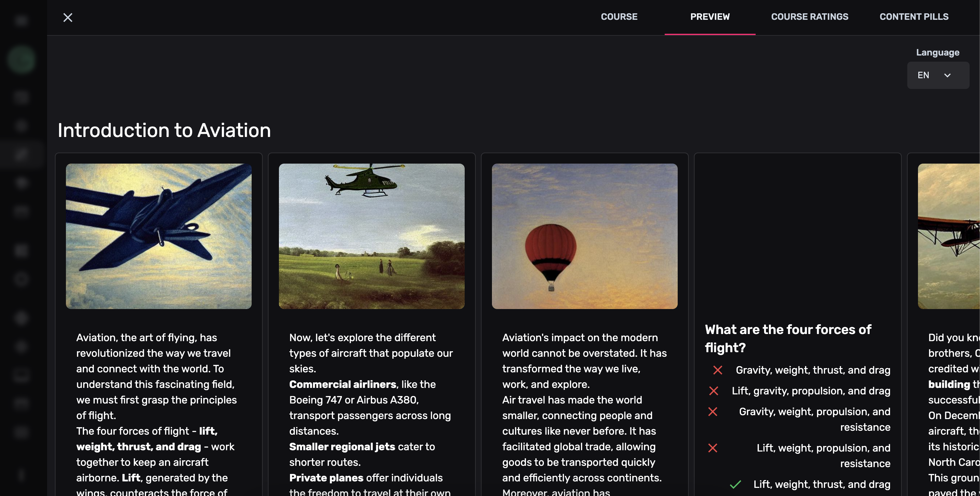980x496 pixels.
Task: Click the paper airplane image on the first card
Action: 158,236
